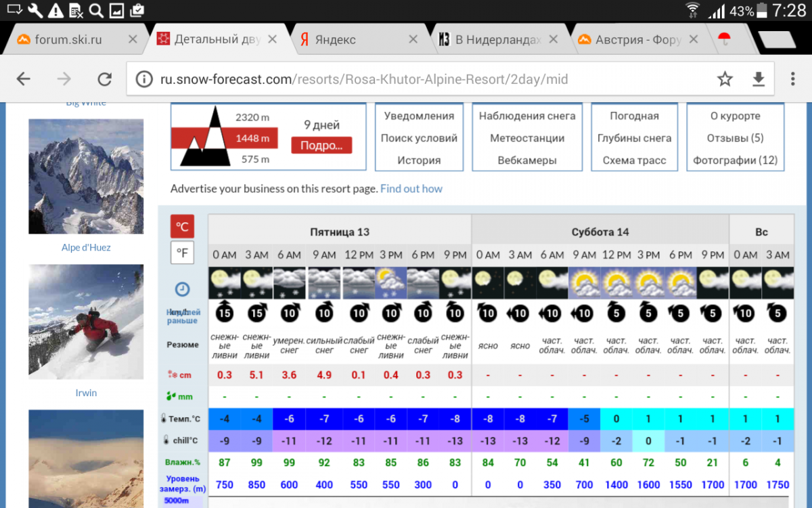Click the Friday 0 AM weather icon

[x=225, y=283]
